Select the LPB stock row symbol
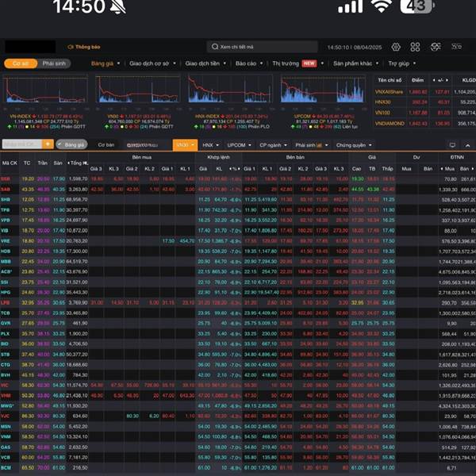The width and height of the screenshot is (476, 476). (x=6, y=303)
